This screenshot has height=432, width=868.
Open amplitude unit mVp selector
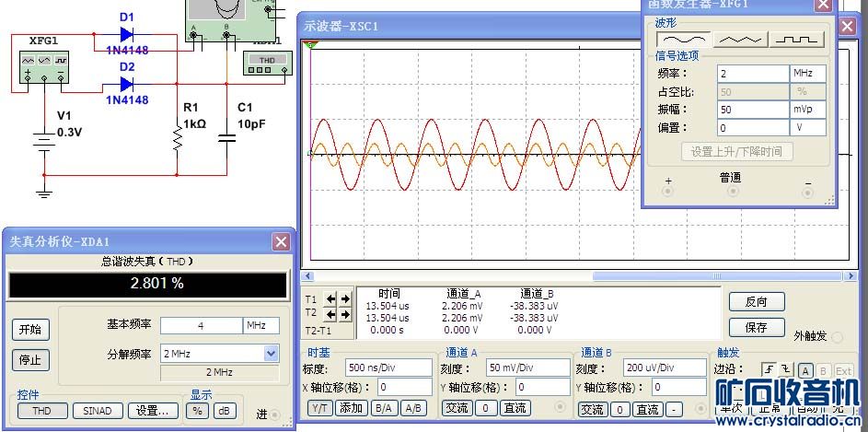coord(808,110)
